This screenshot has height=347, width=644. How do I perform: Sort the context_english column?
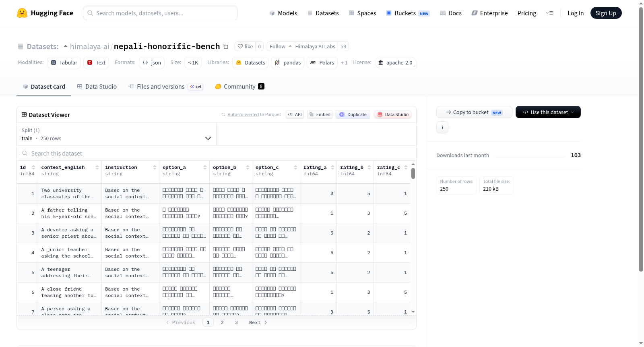pyautogui.click(x=97, y=167)
